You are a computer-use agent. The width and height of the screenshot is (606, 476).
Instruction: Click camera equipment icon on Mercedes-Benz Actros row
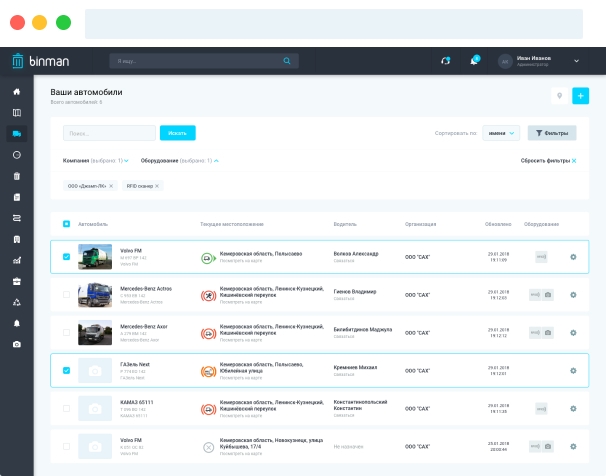coord(547,295)
